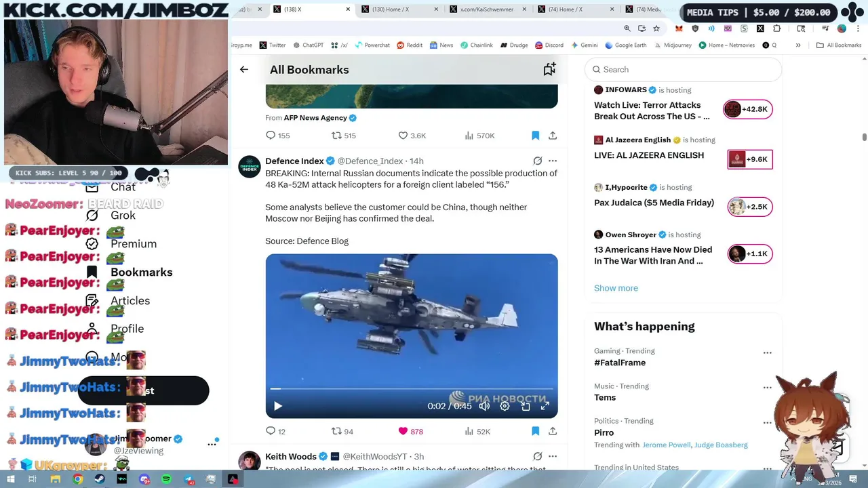This screenshot has width=868, height=488.
Task: Click the add bookmark folder icon
Action: pyautogui.click(x=549, y=69)
